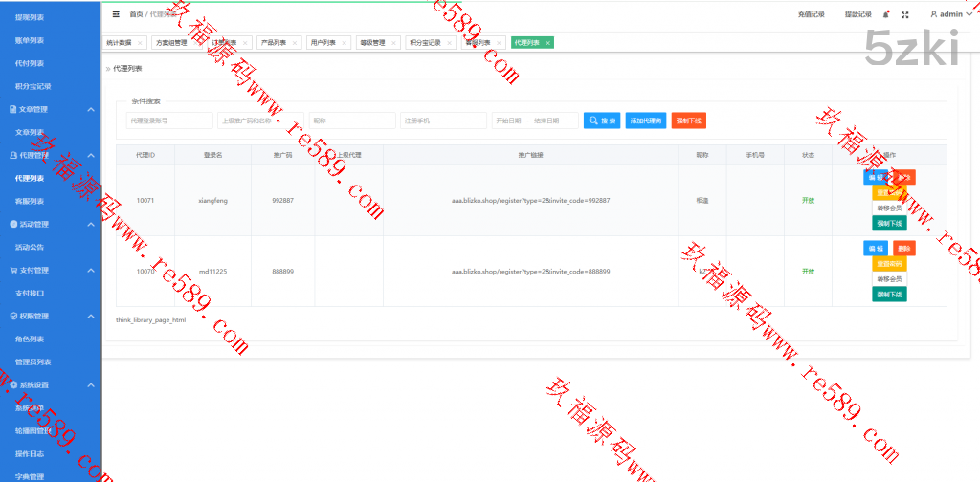Image resolution: width=980 pixels, height=482 pixels.
Task: Click the 代理登录账号 search input
Action: (169, 120)
